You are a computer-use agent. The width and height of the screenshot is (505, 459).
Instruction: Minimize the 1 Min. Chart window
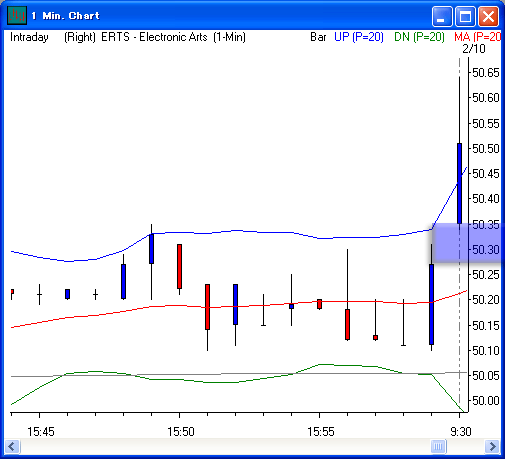coord(442,16)
